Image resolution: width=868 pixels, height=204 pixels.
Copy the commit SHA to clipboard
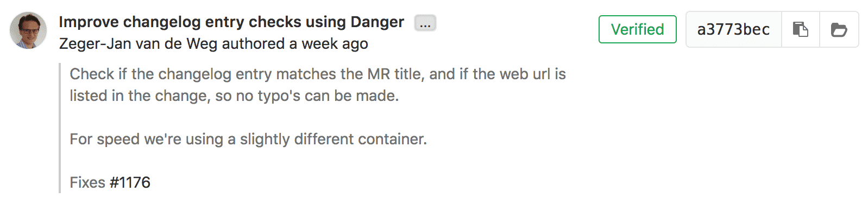click(x=800, y=29)
